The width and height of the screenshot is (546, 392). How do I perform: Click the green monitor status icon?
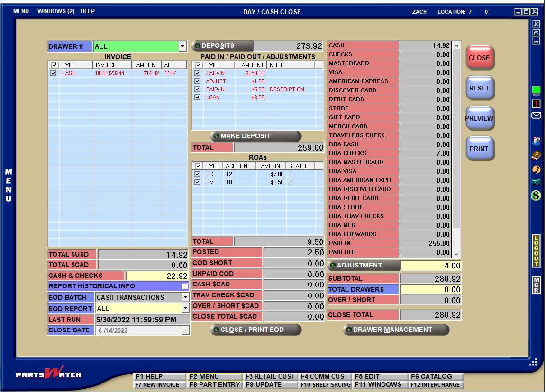536,90
